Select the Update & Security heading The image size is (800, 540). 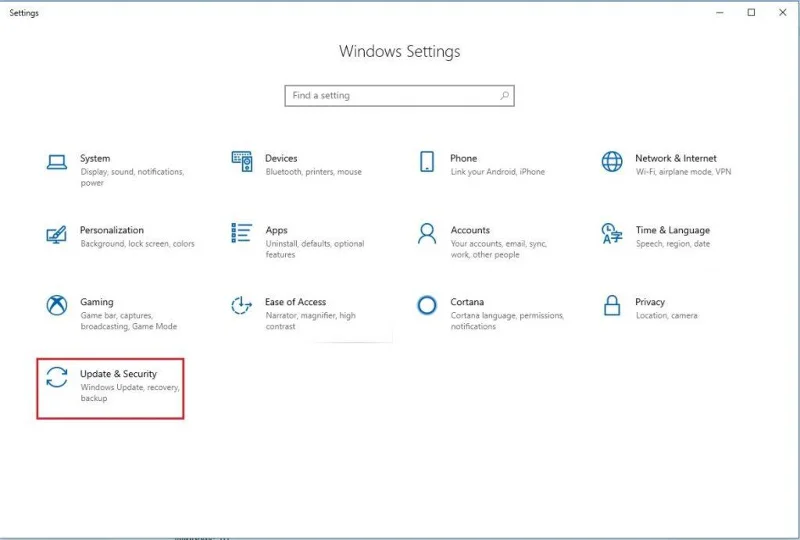coord(118,374)
